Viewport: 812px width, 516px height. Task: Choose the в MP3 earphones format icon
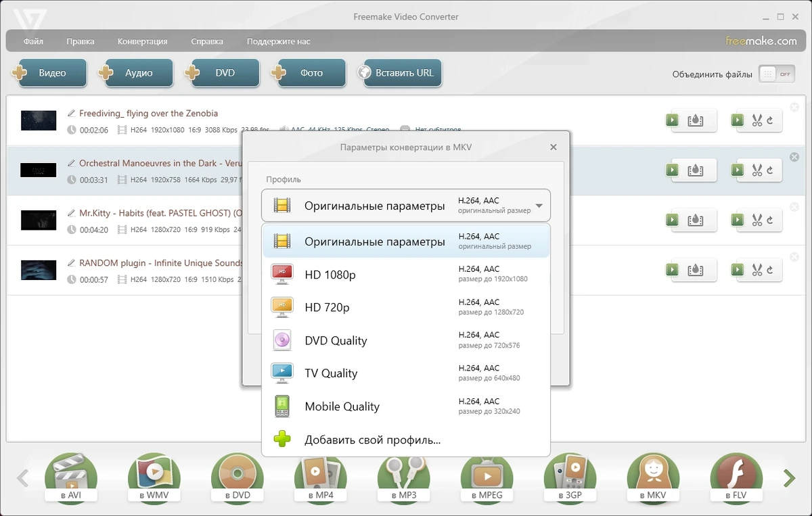click(x=403, y=479)
